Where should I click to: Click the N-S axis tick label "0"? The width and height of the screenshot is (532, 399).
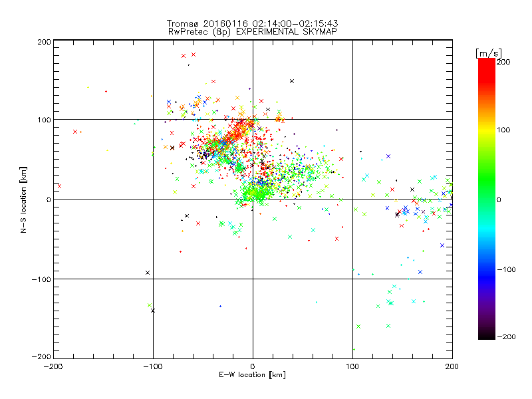pyautogui.click(x=49, y=199)
